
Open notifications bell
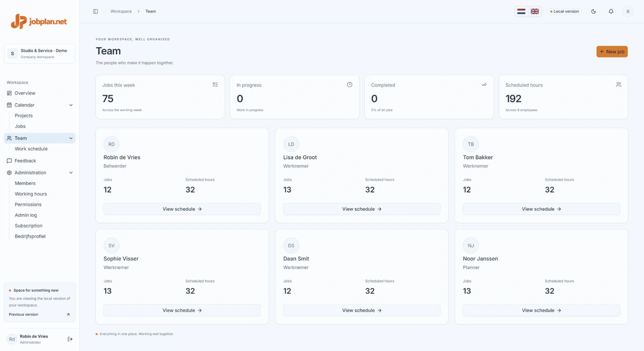pos(611,12)
